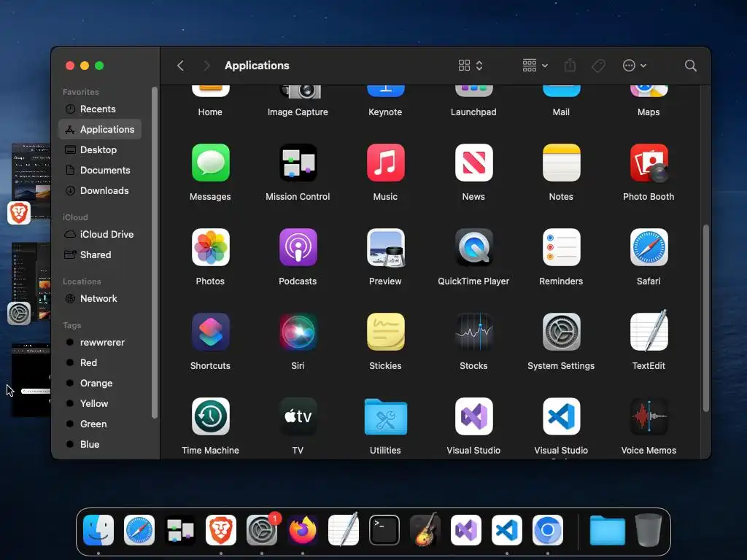Select Applications in the sidebar
The height and width of the screenshot is (560, 747).
click(x=99, y=130)
